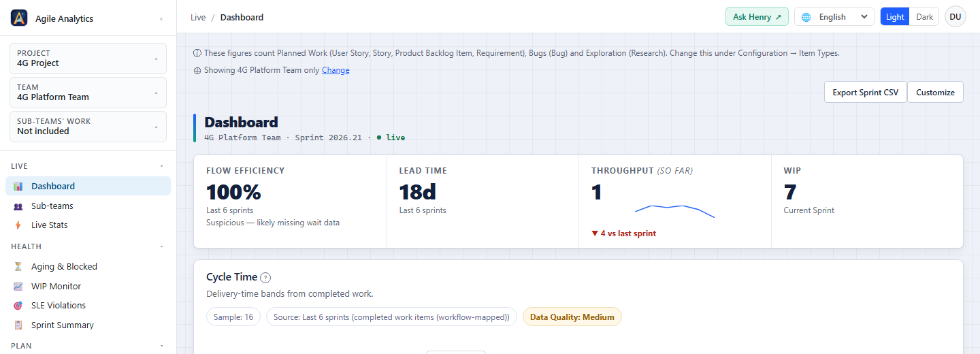Click the Aging & Blocked hourglass icon

(x=18, y=266)
